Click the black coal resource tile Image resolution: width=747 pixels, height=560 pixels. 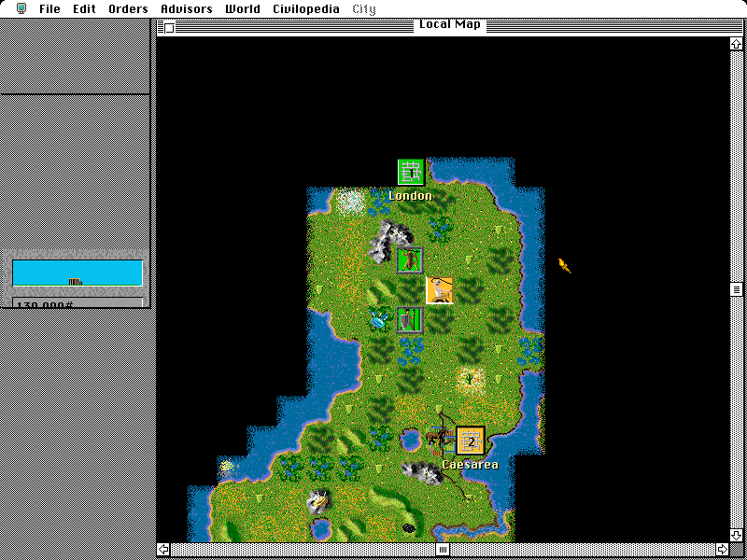[409, 527]
